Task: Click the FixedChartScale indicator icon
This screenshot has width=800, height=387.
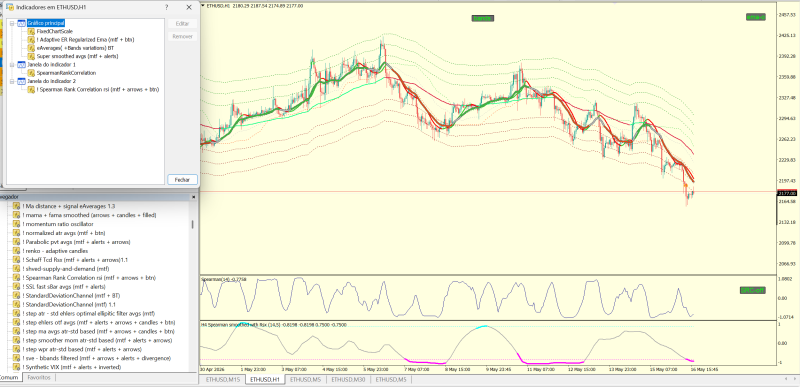Action: [31, 31]
